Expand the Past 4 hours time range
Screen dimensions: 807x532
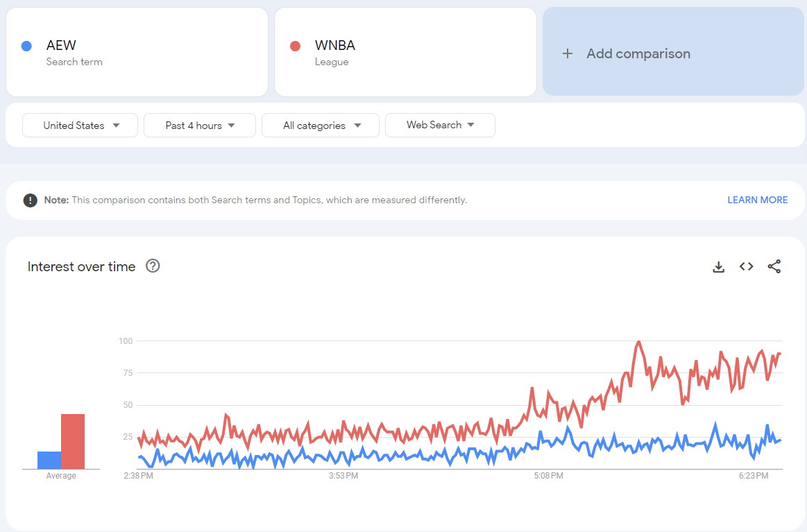(x=200, y=126)
